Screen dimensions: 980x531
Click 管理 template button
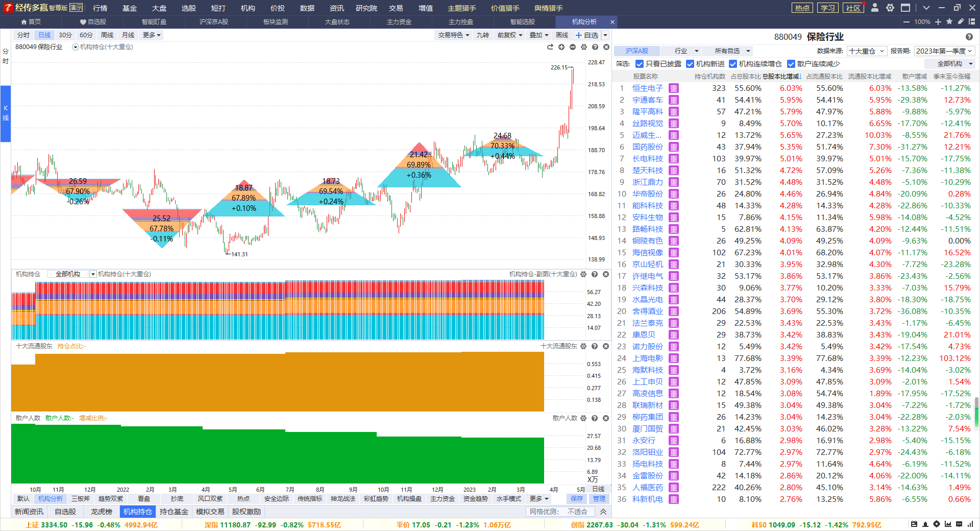pyautogui.click(x=599, y=499)
